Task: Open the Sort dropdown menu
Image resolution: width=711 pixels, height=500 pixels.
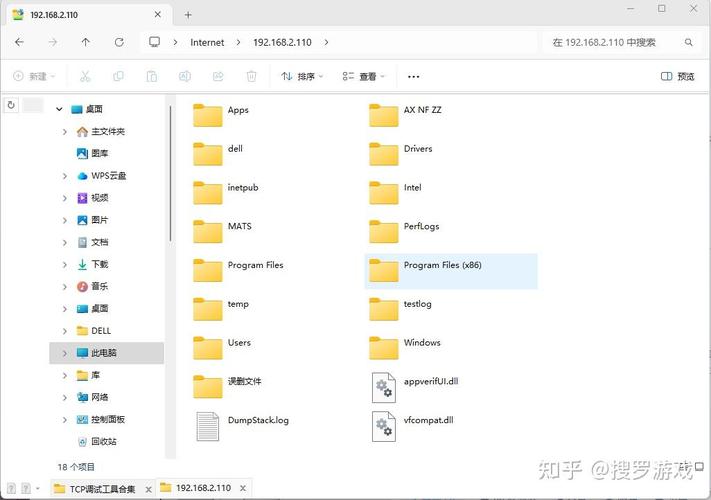Action: tap(302, 76)
